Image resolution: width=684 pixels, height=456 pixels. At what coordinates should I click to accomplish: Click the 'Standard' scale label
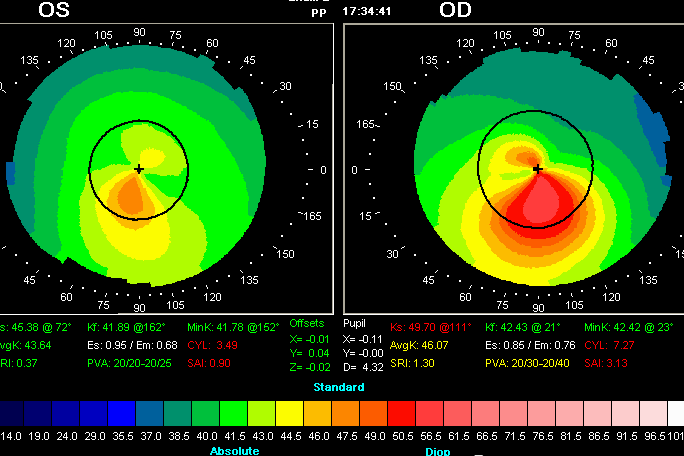pos(339,387)
